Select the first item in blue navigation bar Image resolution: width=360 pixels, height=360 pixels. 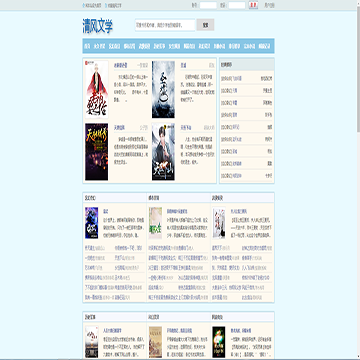(87, 46)
